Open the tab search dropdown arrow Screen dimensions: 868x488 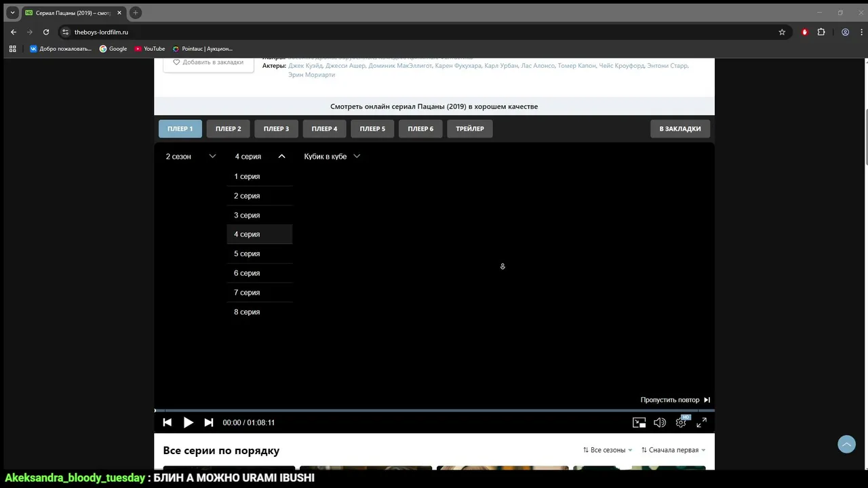[12, 13]
